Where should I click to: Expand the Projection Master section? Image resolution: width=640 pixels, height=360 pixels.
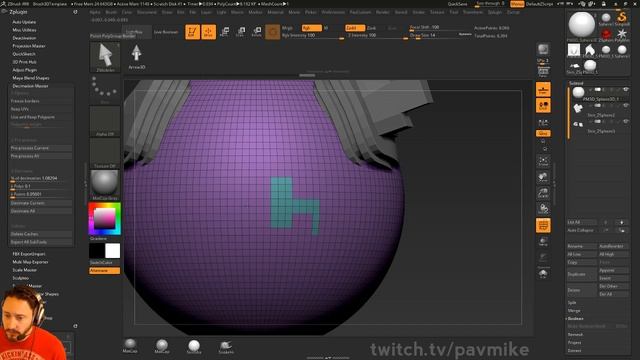[29, 46]
